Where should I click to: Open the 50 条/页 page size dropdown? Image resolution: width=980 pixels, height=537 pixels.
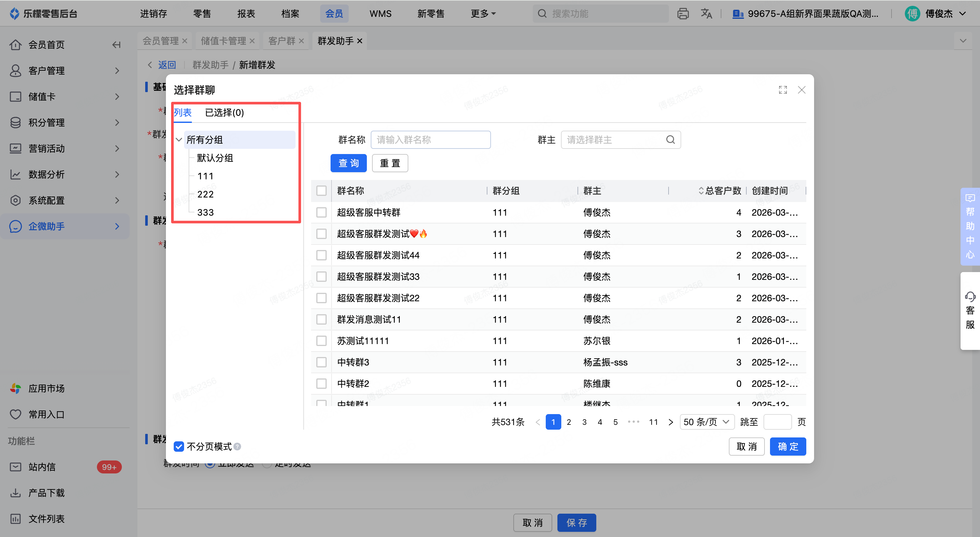click(706, 422)
